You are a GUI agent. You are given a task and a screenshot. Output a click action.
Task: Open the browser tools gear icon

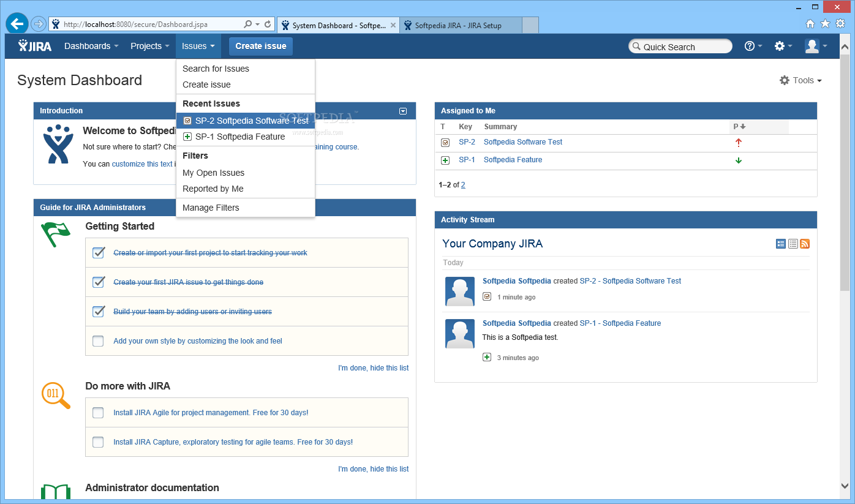[x=840, y=24]
